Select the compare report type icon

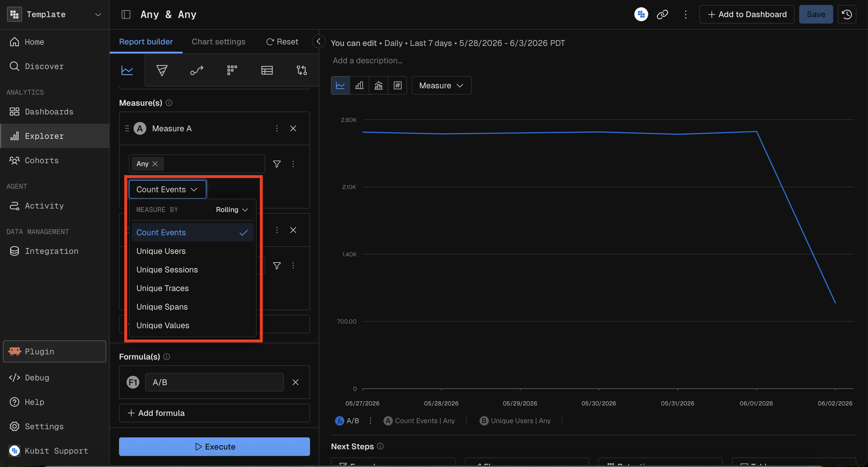point(302,70)
